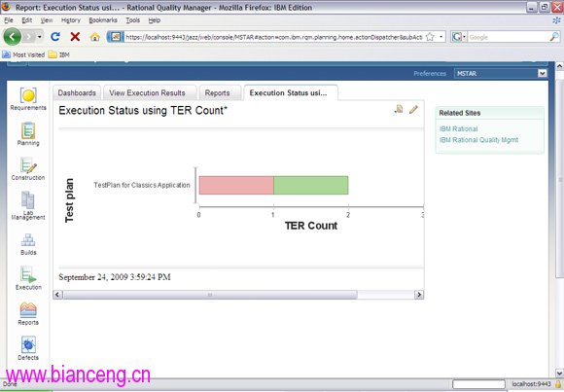
Task: Open the Edit menu
Action: (27, 20)
